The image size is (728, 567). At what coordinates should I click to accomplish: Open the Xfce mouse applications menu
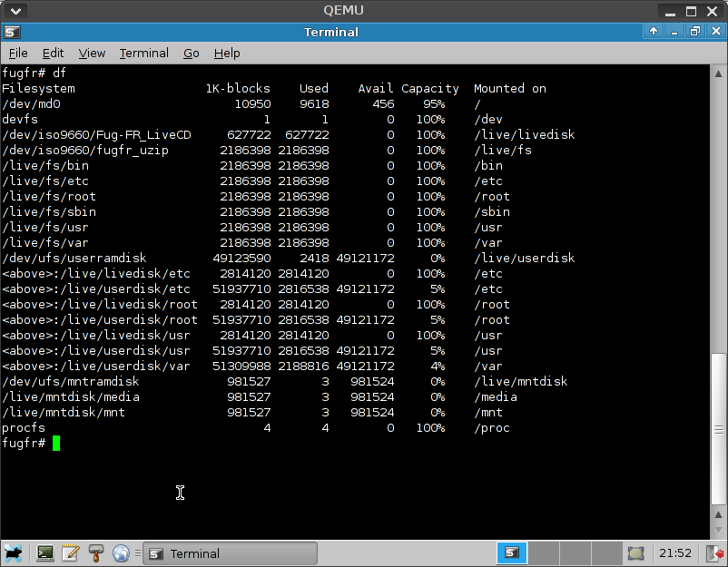tap(14, 552)
